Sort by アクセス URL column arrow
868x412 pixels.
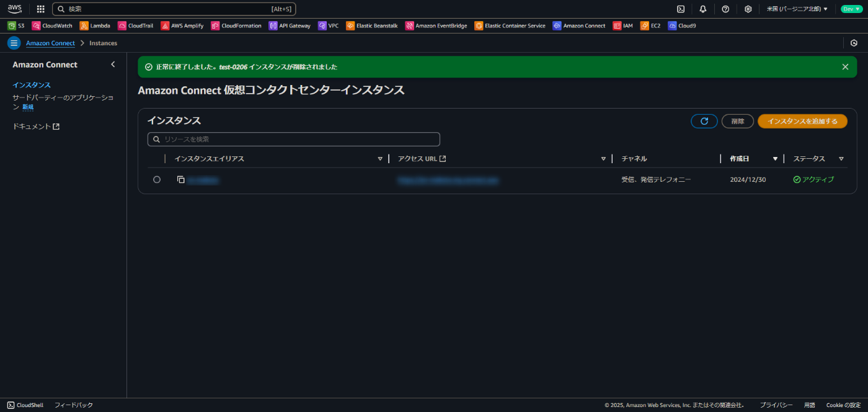click(603, 159)
